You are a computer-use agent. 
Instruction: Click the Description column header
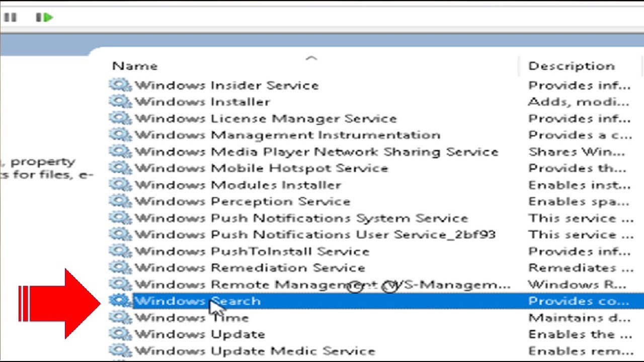click(571, 66)
